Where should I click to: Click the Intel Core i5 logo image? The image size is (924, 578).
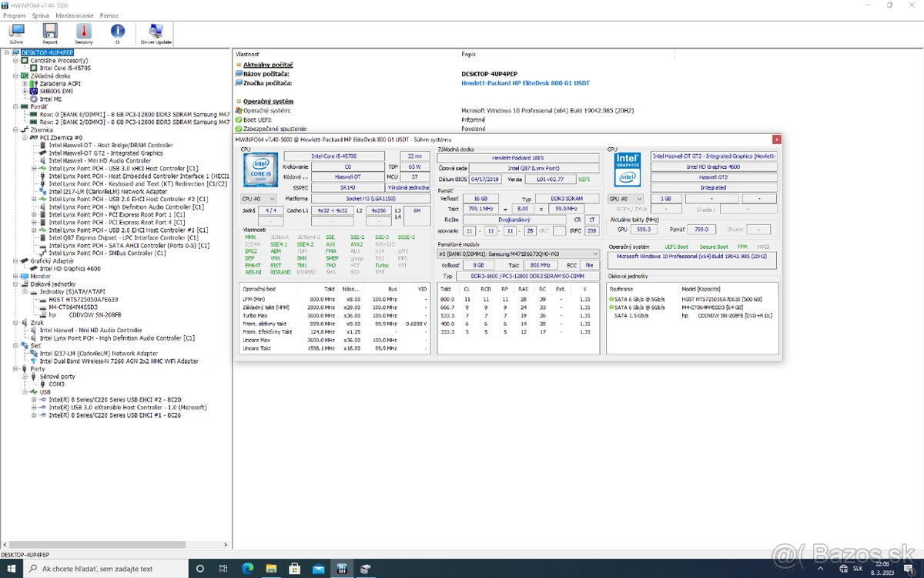259,171
